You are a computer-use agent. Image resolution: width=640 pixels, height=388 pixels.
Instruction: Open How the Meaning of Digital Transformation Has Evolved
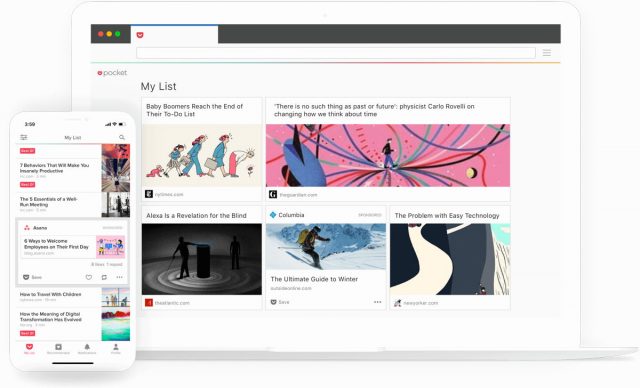[x=51, y=317]
